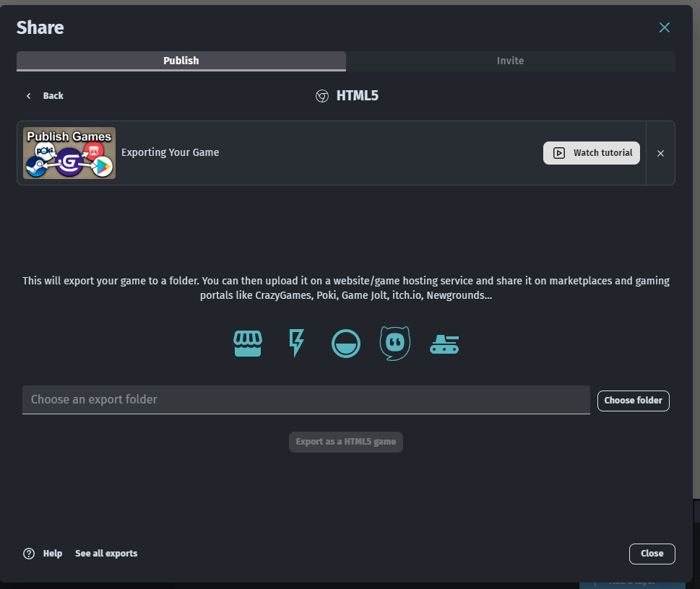Dismiss the Exporting Your Game tutorial card

[660, 153]
